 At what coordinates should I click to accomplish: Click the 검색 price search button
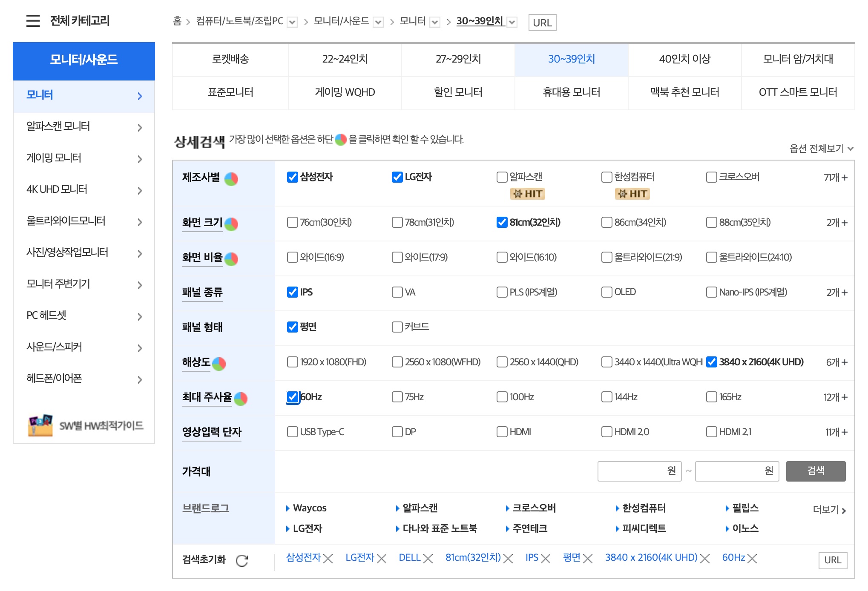point(816,471)
